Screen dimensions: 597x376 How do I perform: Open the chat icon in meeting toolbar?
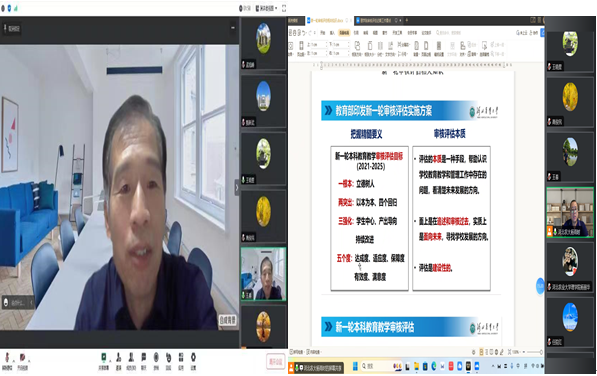(144, 359)
